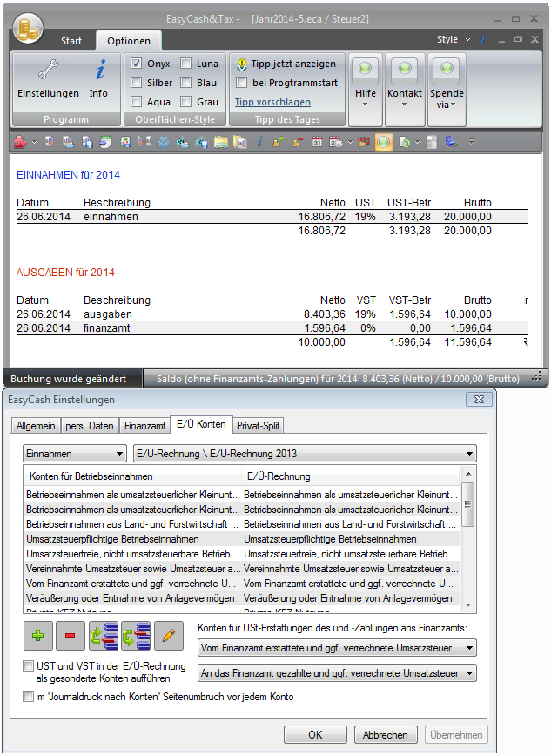Click the Übernehmen button
This screenshot has height=756, width=551.
tap(456, 735)
